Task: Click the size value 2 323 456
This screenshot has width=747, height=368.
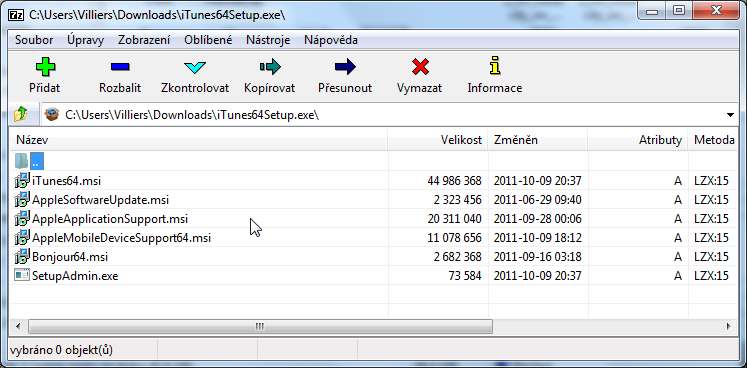Action: 457,200
